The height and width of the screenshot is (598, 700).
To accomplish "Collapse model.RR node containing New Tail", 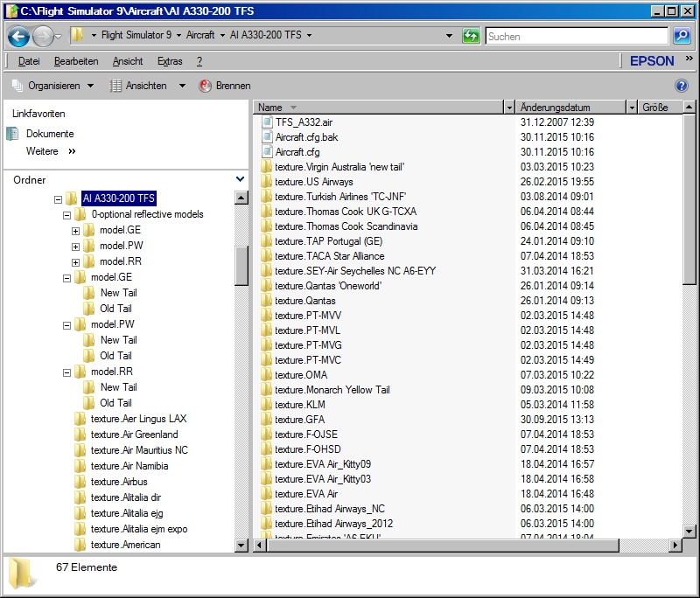I will point(67,372).
